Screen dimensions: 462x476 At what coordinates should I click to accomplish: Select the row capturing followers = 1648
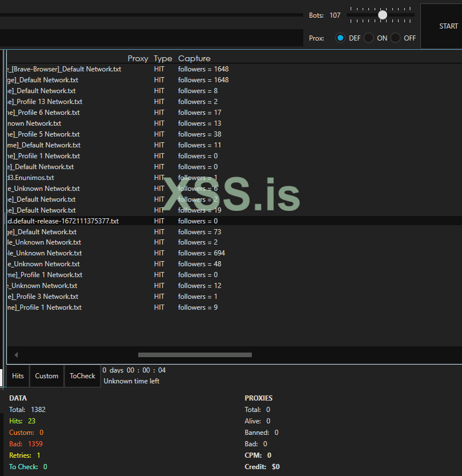pyautogui.click(x=86, y=69)
